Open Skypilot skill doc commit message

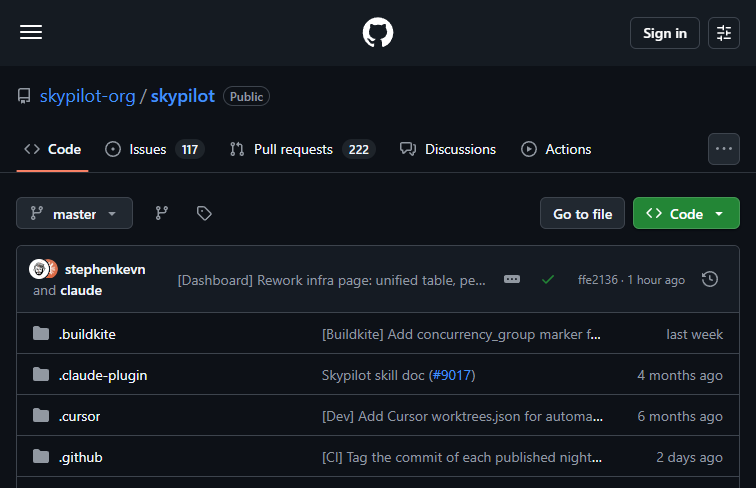tap(373, 375)
